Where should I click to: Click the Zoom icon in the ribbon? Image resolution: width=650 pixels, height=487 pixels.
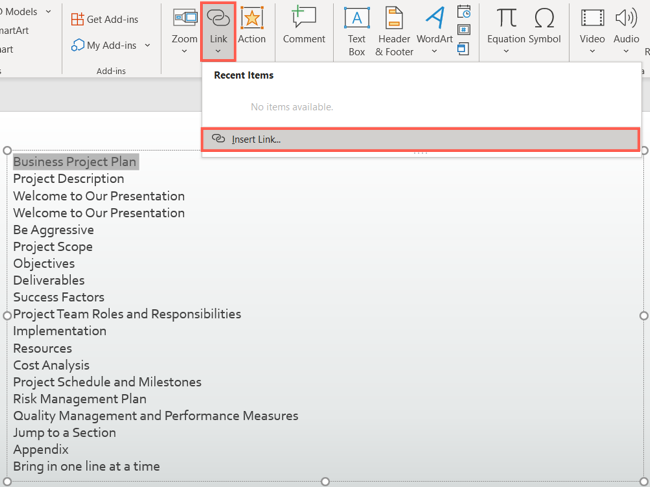(x=185, y=17)
